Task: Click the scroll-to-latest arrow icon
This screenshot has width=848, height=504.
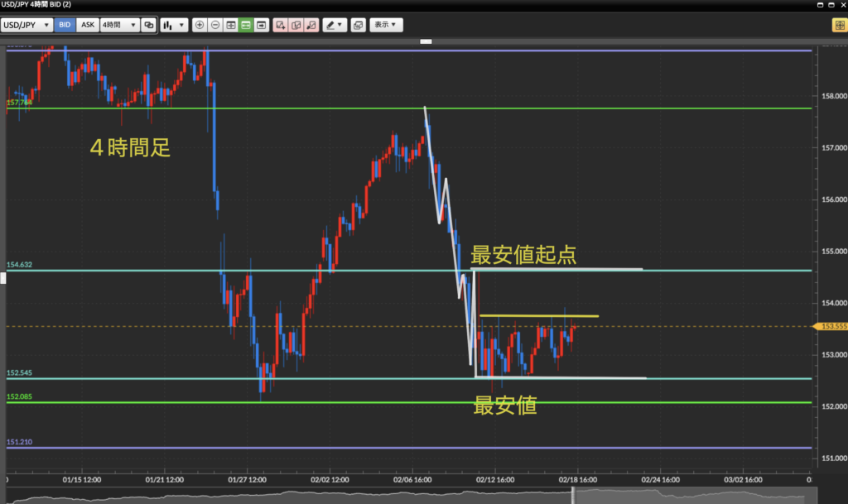Action: point(262,25)
